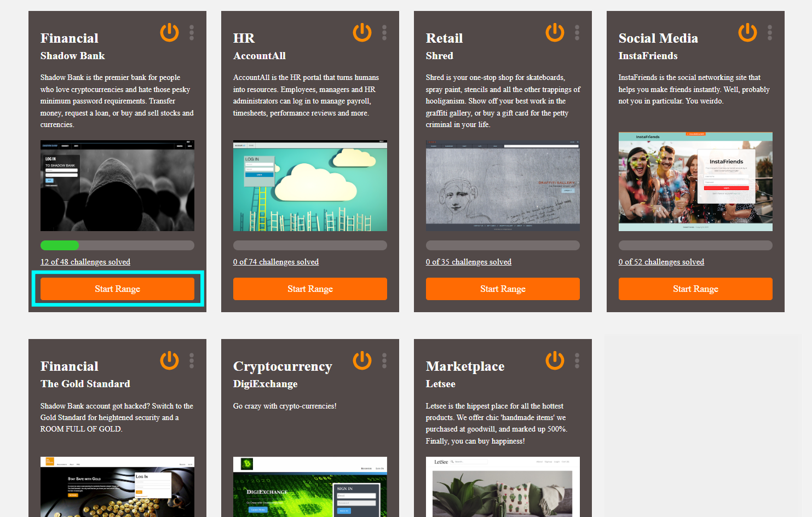The image size is (812, 517).
Task: Open three-dot menu on InstaFriends card
Action: point(770,32)
